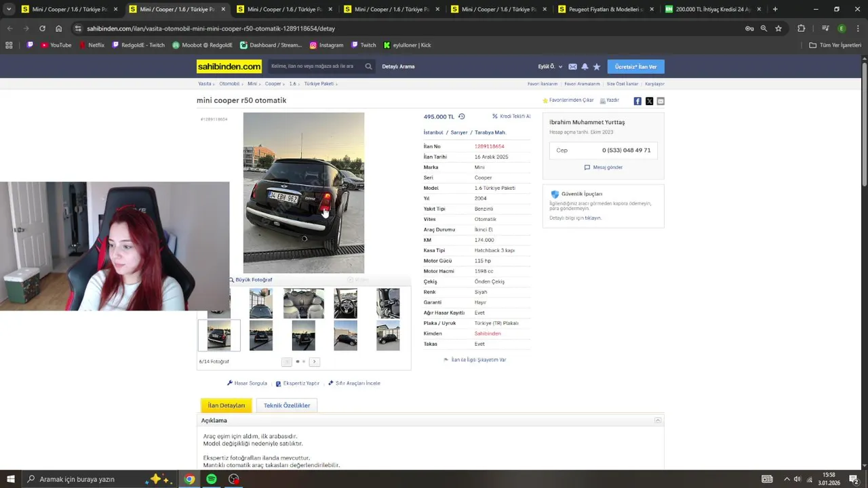
Task: Open the Chrome profile avatar
Action: click(842, 28)
